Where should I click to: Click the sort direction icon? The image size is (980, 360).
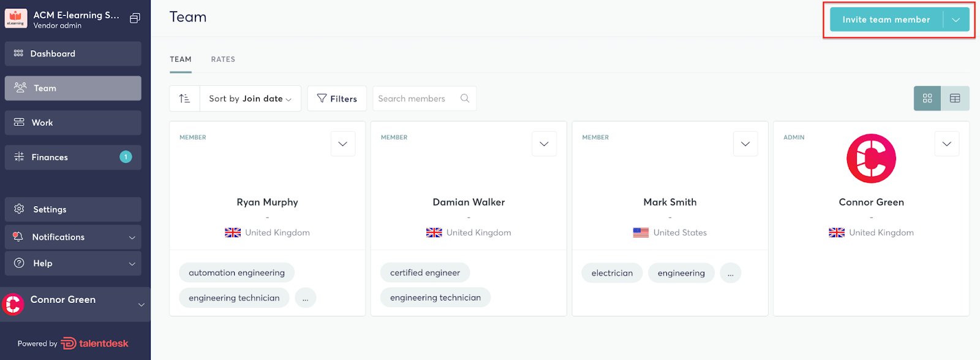click(x=184, y=99)
